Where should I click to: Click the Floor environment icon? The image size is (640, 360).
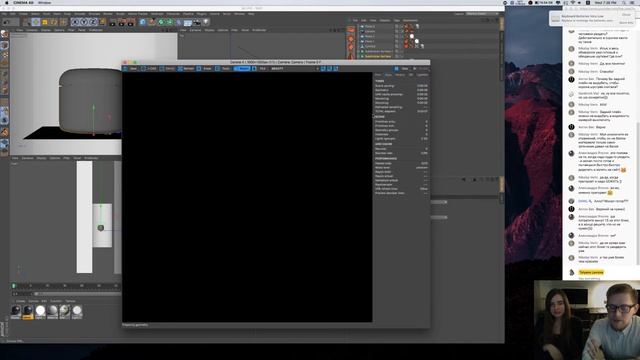pos(188,22)
